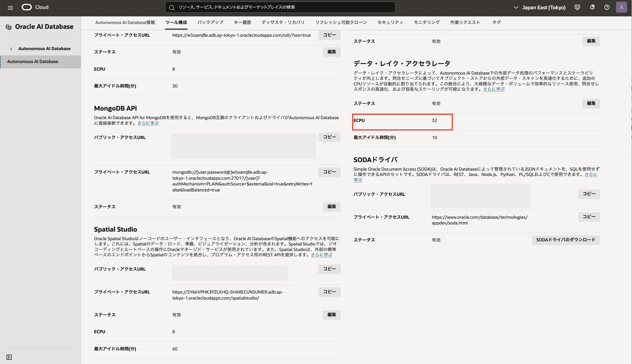Open the help question mark icon

point(607,7)
